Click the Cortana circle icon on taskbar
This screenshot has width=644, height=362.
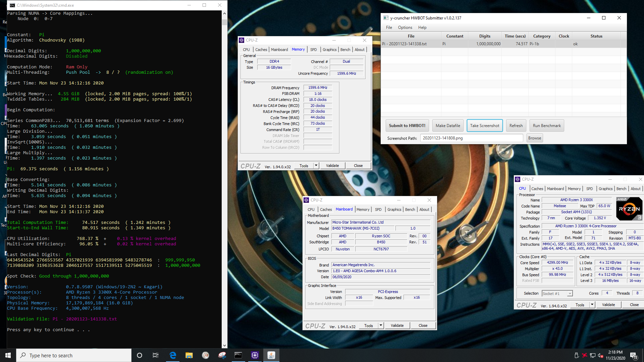coord(140,355)
